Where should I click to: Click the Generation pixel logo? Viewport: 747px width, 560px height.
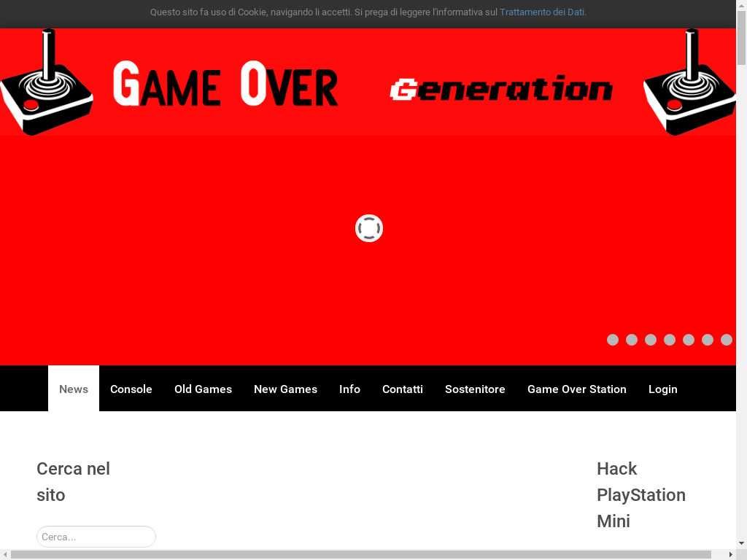point(501,88)
